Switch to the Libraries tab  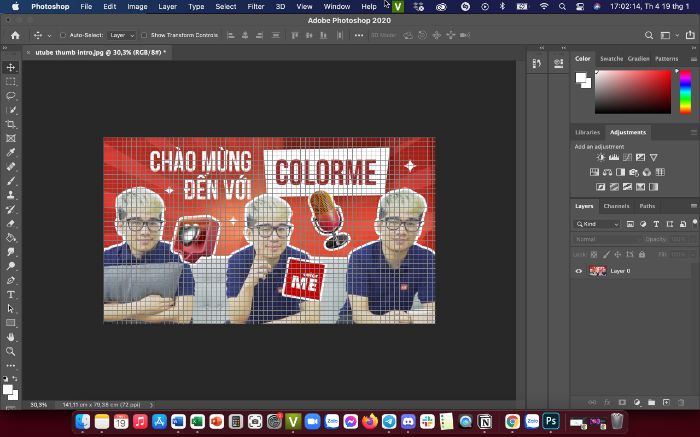[x=587, y=132]
